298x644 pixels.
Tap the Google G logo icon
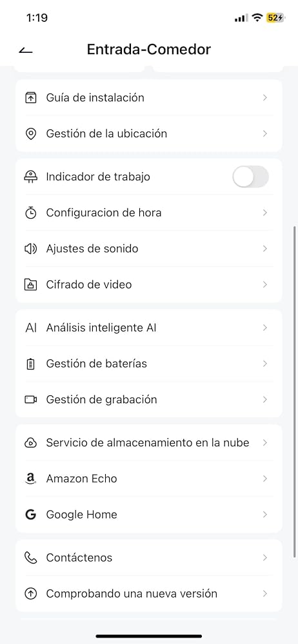31,515
